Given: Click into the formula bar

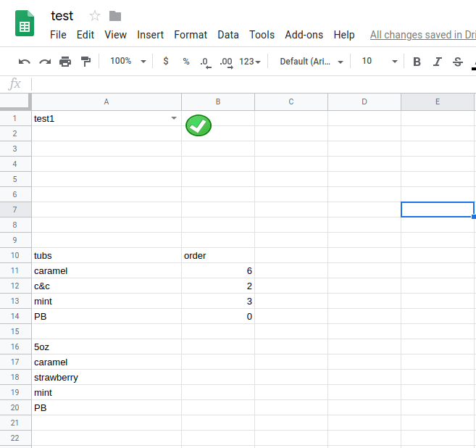Looking at the screenshot, I should (x=254, y=84).
